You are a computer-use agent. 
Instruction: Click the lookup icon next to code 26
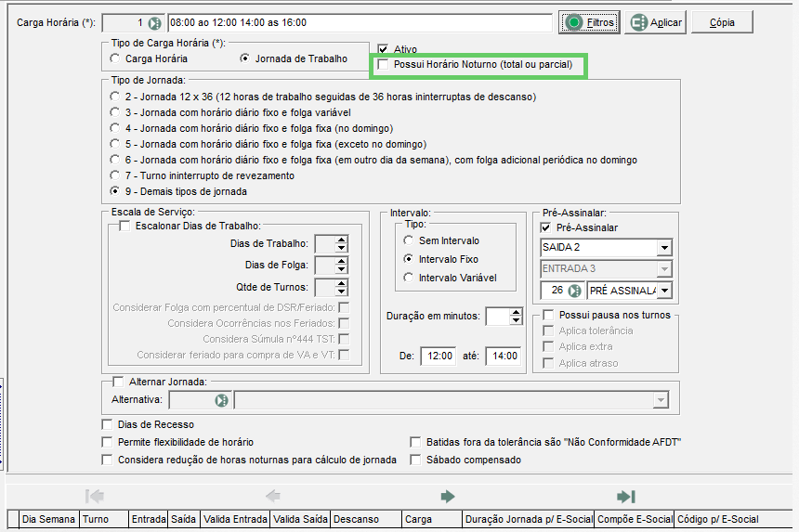tap(574, 291)
